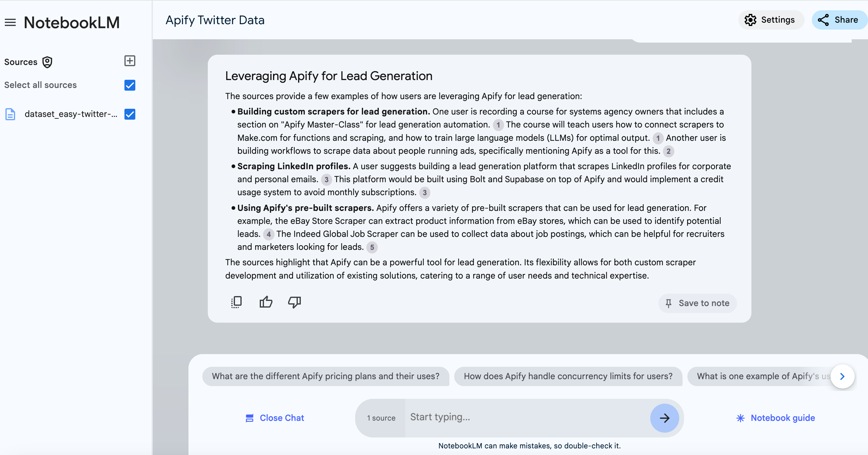Copy the response with copy icon

pyautogui.click(x=236, y=302)
